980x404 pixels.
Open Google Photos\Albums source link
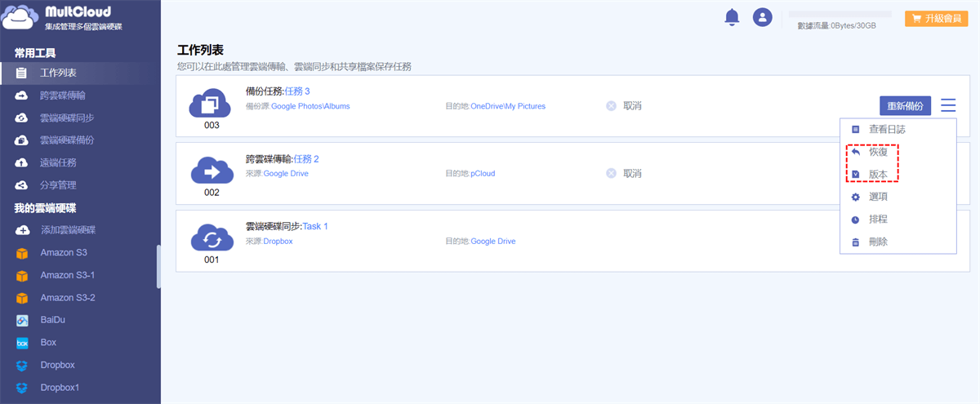[x=310, y=106]
